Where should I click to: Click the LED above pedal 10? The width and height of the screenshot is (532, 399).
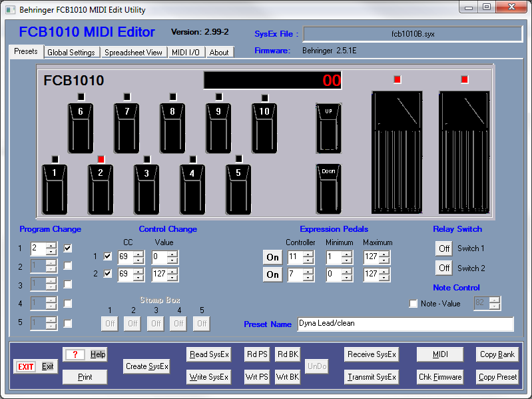[265, 98]
